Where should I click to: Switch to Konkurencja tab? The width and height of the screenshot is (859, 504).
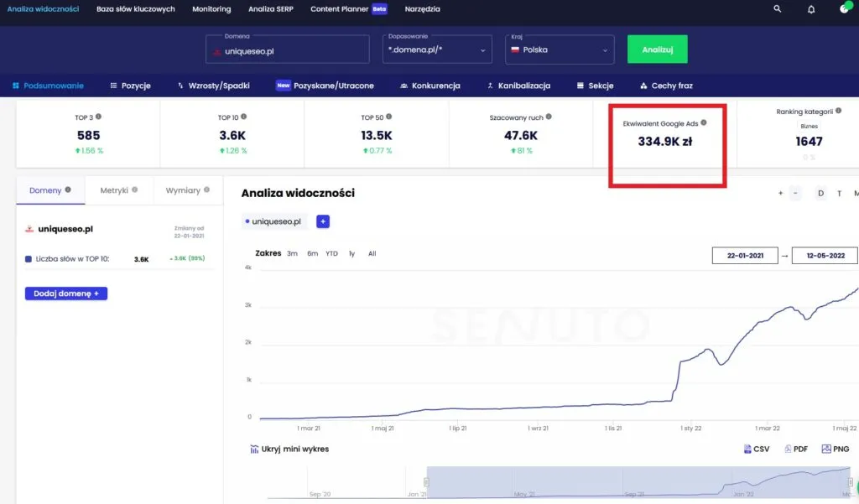pyautogui.click(x=430, y=86)
